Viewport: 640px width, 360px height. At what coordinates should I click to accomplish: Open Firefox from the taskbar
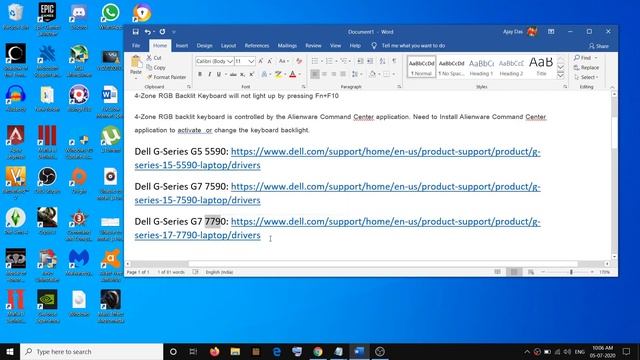[214, 351]
